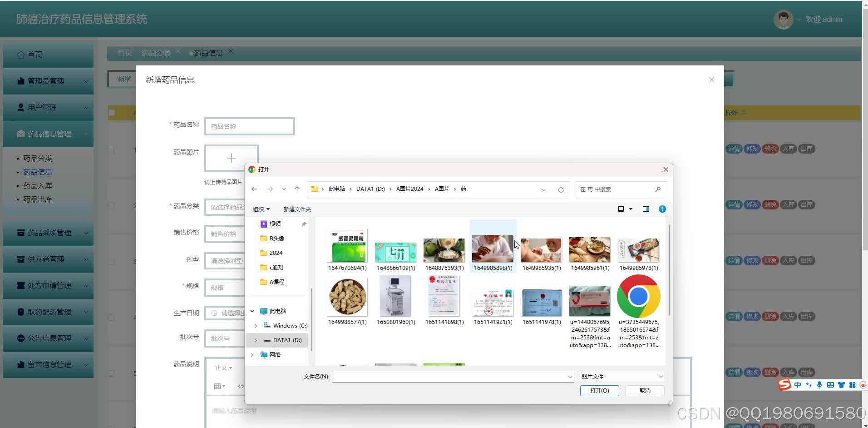The width and height of the screenshot is (868, 428).
Task: Switch to the 药品分类 tab
Action: pos(156,53)
